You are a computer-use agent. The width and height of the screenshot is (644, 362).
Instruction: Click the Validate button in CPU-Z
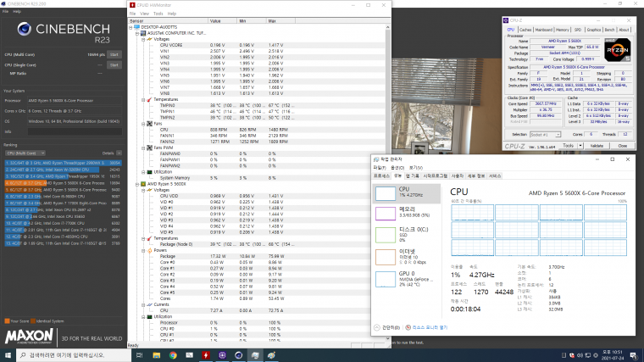597,146
